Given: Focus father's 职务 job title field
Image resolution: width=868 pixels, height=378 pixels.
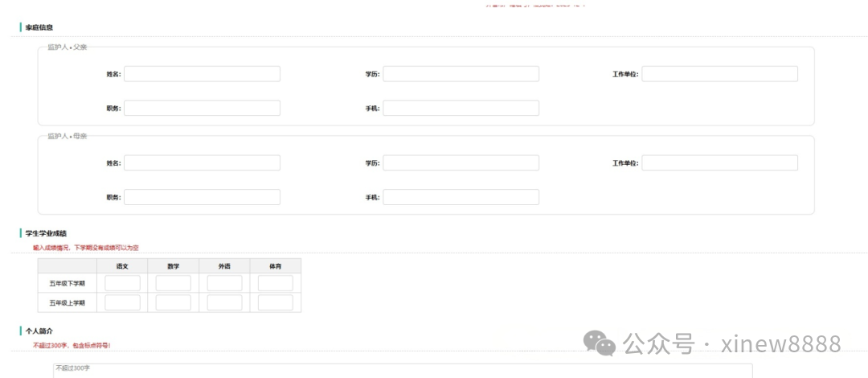Looking at the screenshot, I should (202, 108).
